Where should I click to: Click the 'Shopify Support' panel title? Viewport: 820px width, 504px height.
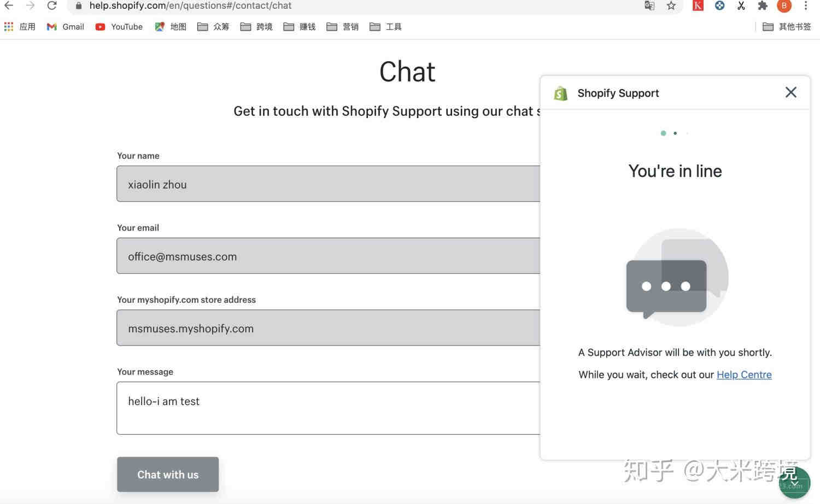pyautogui.click(x=618, y=93)
